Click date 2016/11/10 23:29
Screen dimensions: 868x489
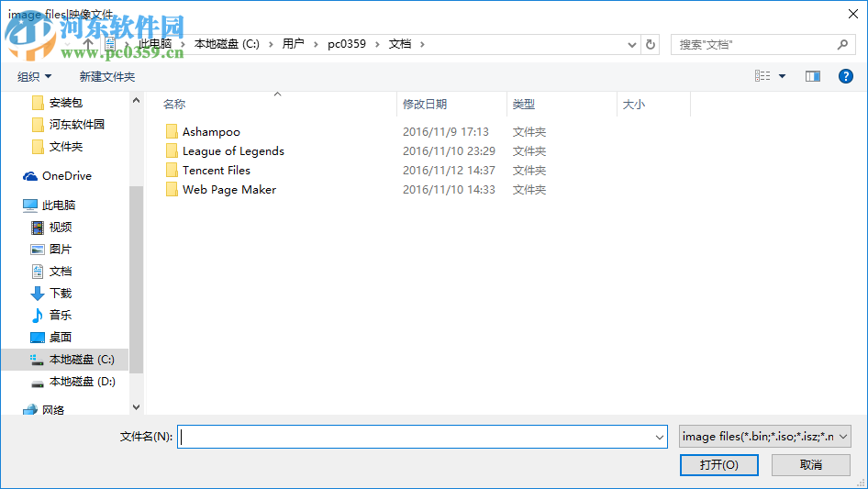click(x=449, y=150)
